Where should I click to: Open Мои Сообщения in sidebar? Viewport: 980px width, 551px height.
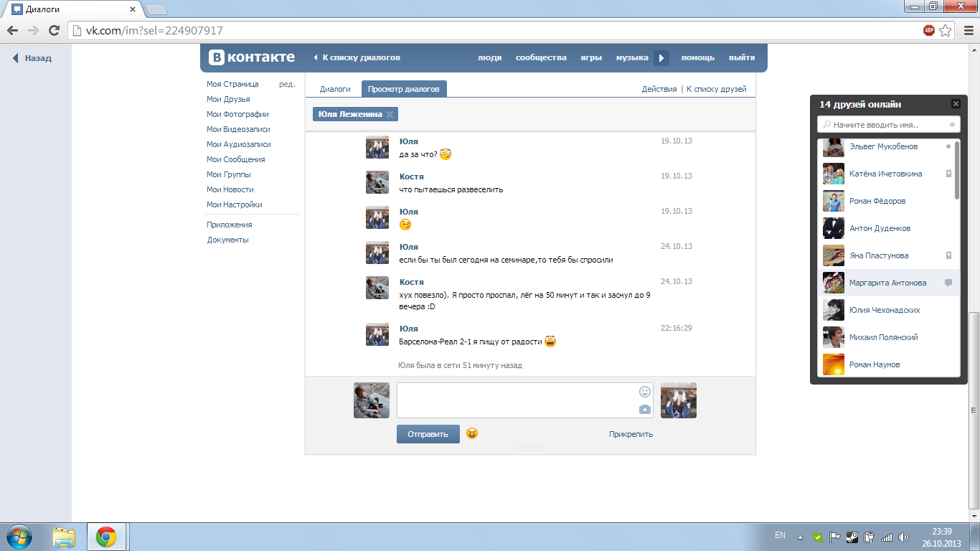pyautogui.click(x=235, y=159)
